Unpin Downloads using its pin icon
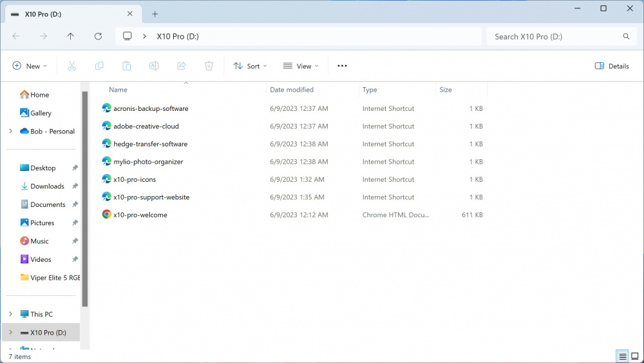Screen dimensions: 644x363 click(75, 186)
